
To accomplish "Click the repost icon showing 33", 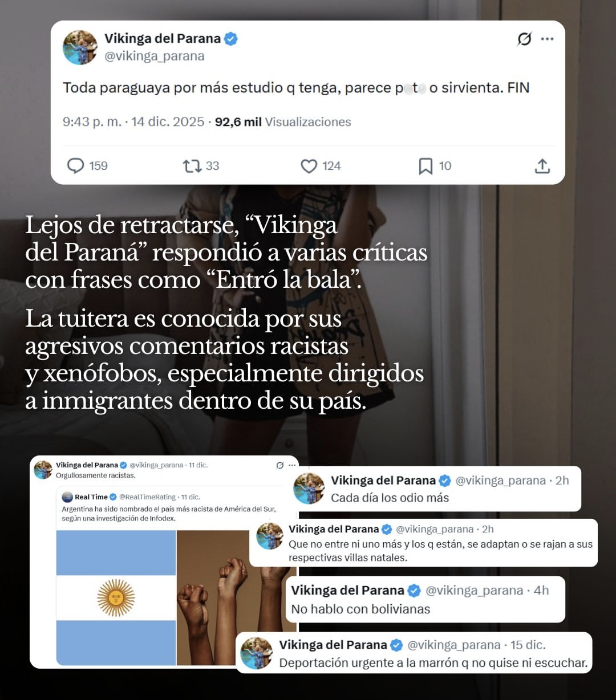I will coord(192,166).
